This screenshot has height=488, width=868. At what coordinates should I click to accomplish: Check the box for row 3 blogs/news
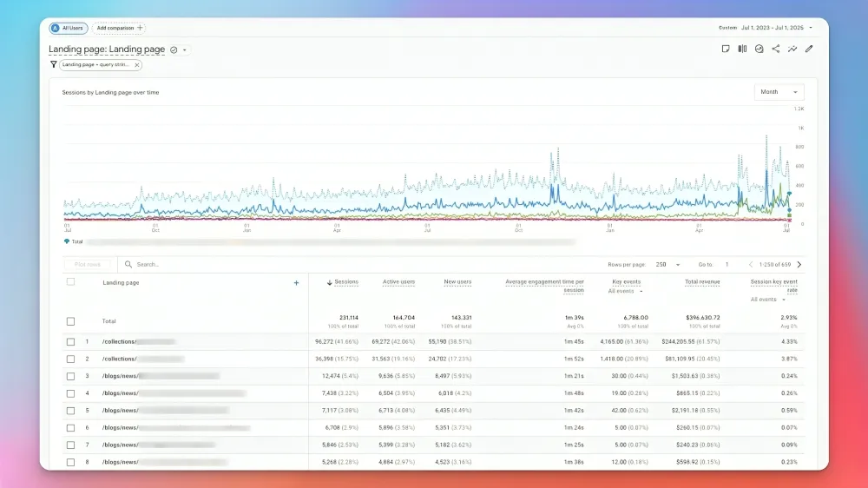click(x=71, y=376)
